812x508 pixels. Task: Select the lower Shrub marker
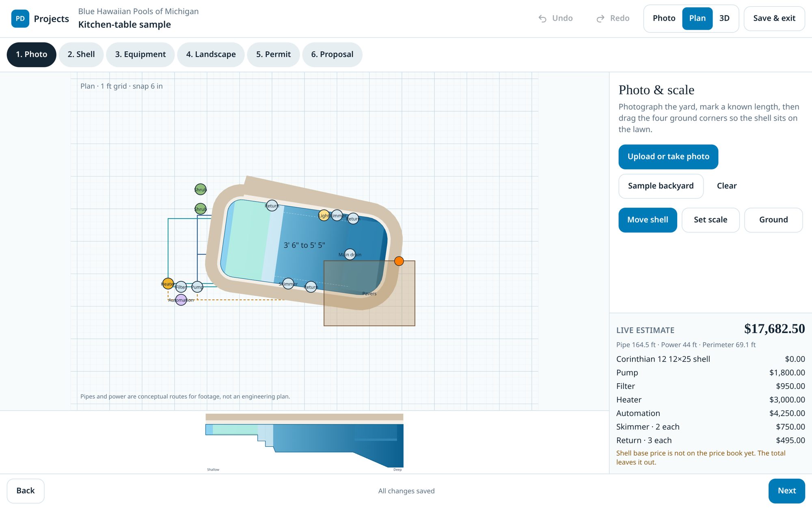point(201,209)
